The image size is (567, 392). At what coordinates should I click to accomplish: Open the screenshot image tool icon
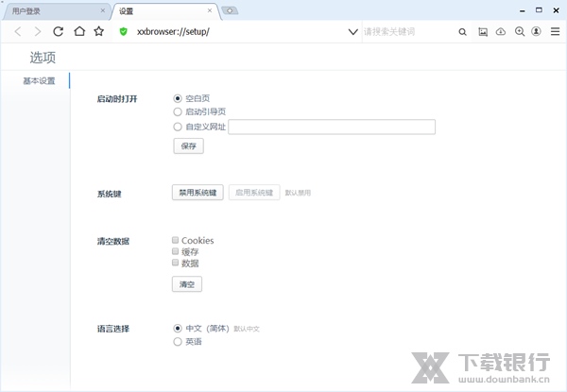point(483,32)
